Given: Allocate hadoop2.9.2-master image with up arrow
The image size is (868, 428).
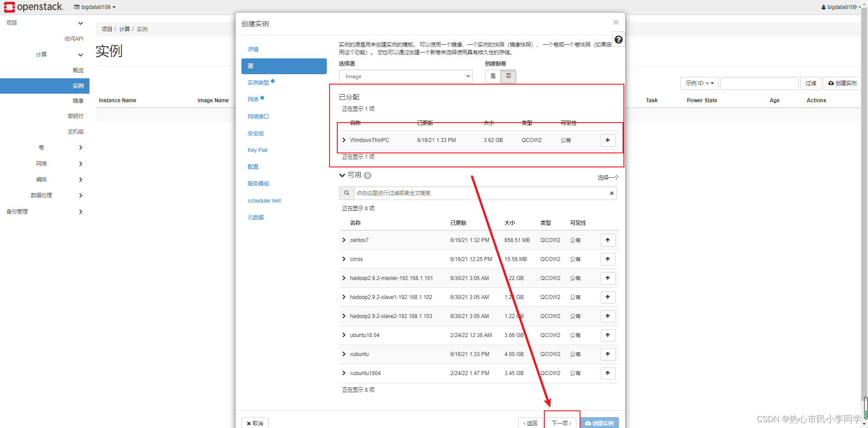Looking at the screenshot, I should click(x=608, y=278).
